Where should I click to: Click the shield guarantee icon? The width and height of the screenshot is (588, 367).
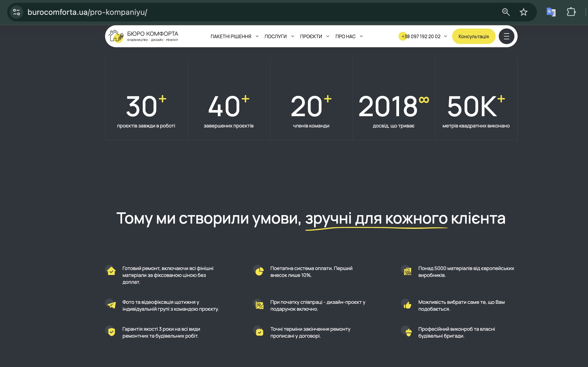coord(111,332)
